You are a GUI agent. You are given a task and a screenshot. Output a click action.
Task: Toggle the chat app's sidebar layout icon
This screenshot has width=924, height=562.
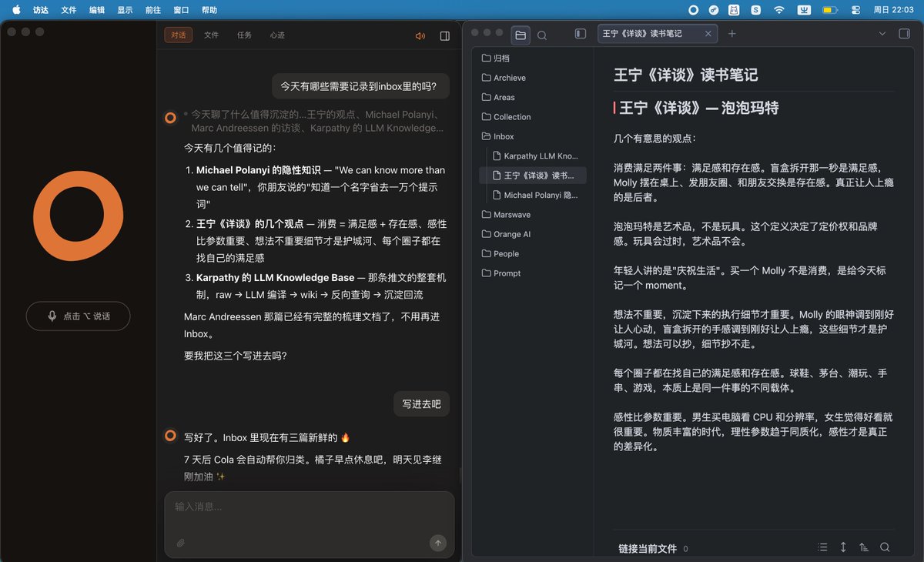[x=444, y=35]
